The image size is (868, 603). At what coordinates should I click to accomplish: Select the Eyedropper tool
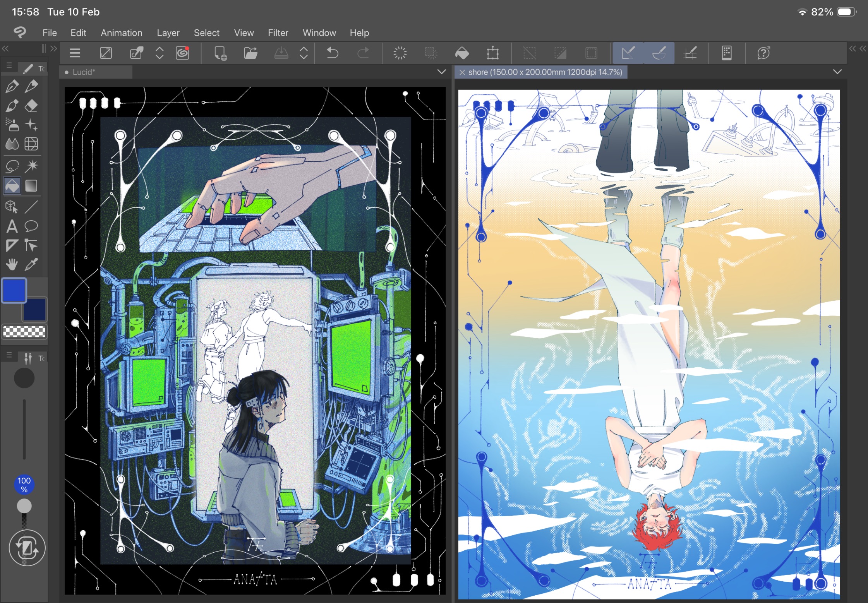pos(31,264)
